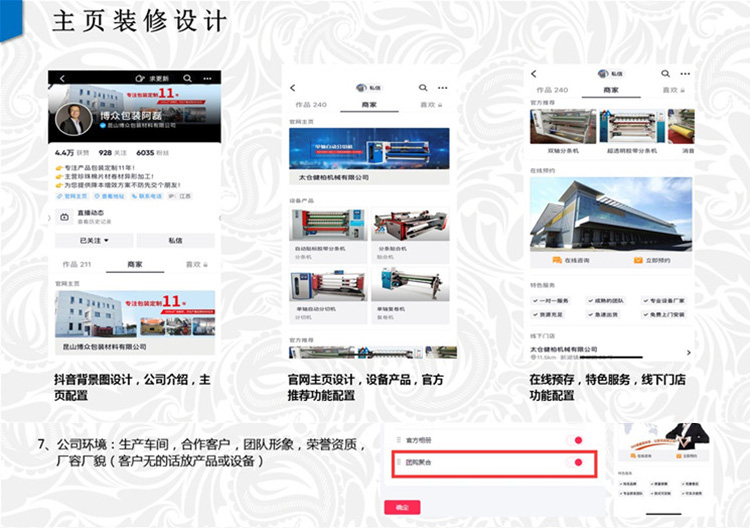
Task: Open the 喜欢 tab in the left phone
Action: tap(196, 264)
